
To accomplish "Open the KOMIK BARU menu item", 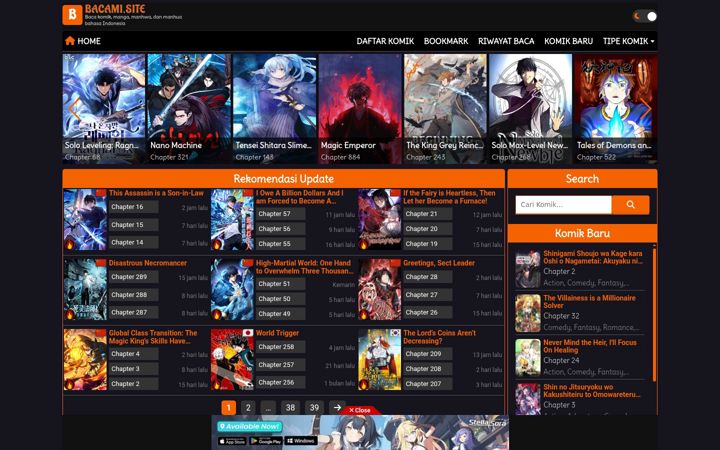I will [x=568, y=41].
